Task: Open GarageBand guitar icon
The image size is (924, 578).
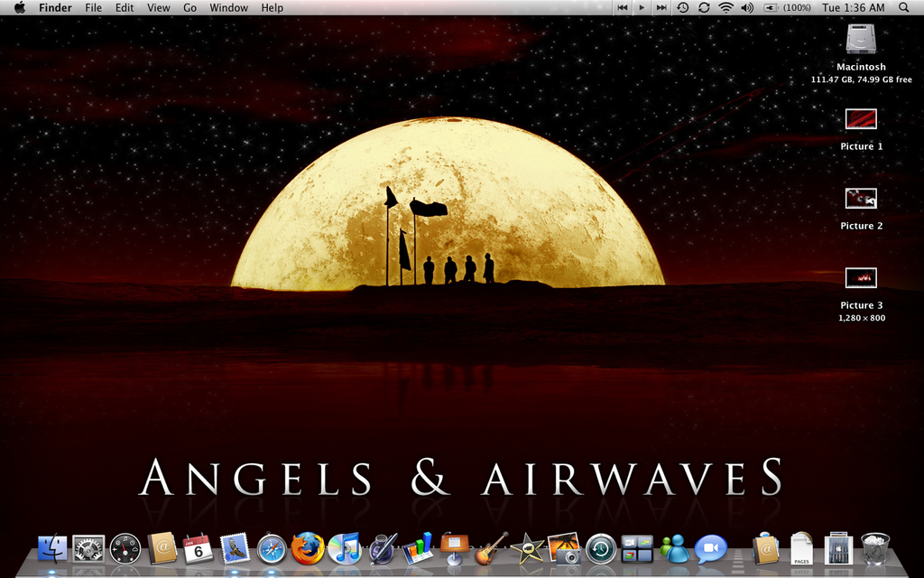Action: [x=491, y=548]
